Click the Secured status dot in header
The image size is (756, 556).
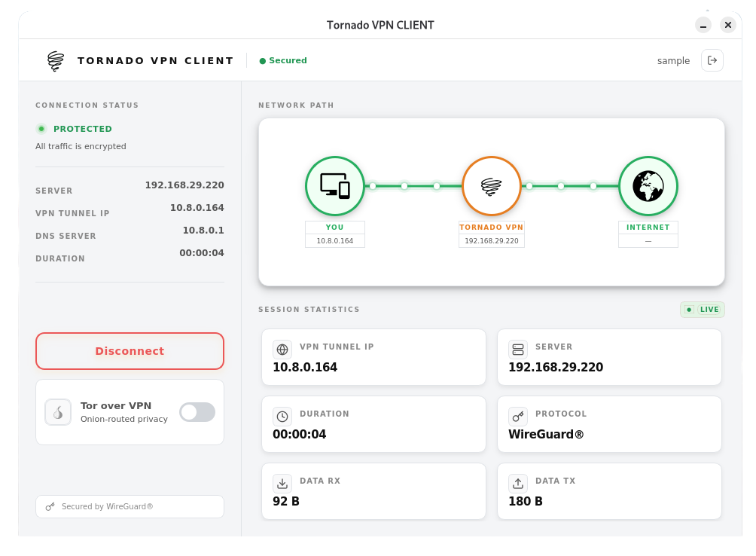click(x=263, y=60)
